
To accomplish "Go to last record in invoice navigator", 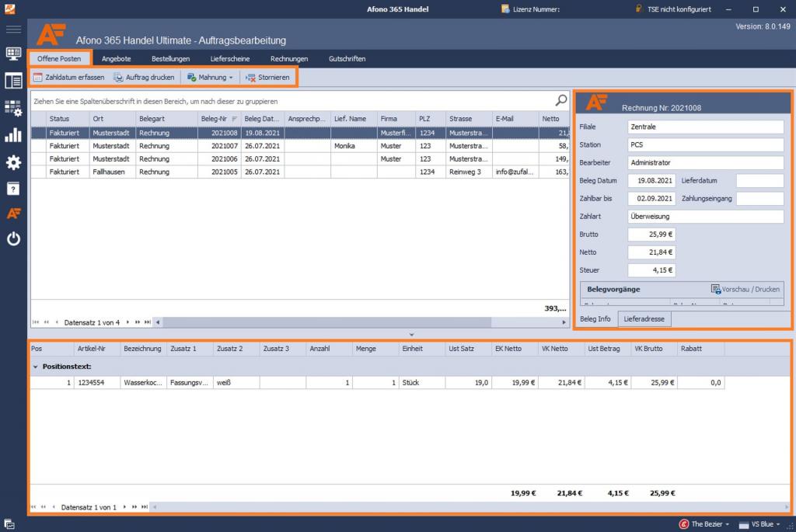I will click(147, 322).
